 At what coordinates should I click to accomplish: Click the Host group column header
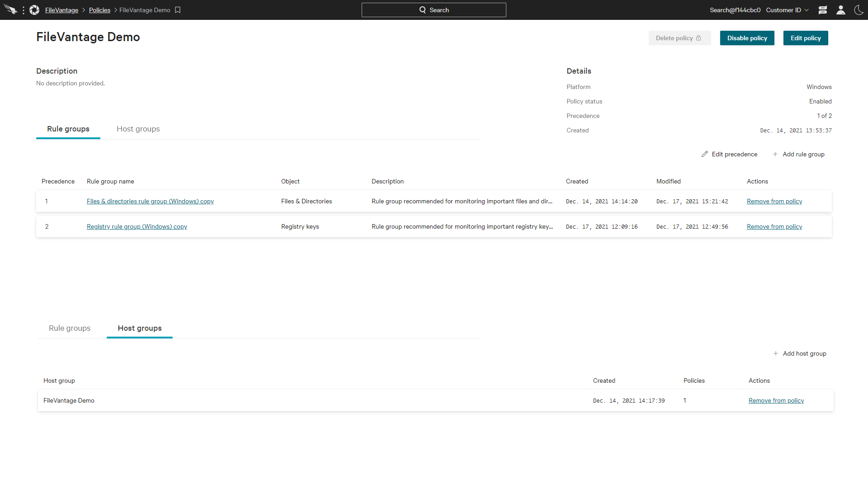[59, 380]
